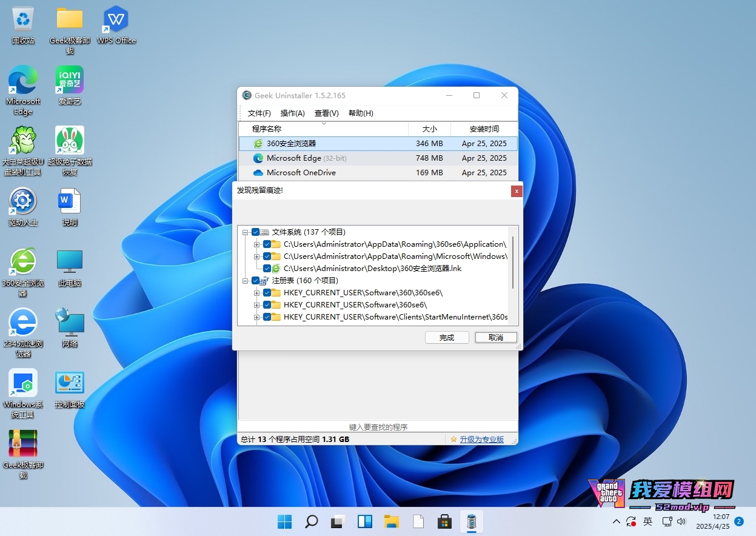Uncheck the Roaming\360se6\Application\ folder checkbox
Image resolution: width=756 pixels, height=536 pixels.
267,244
